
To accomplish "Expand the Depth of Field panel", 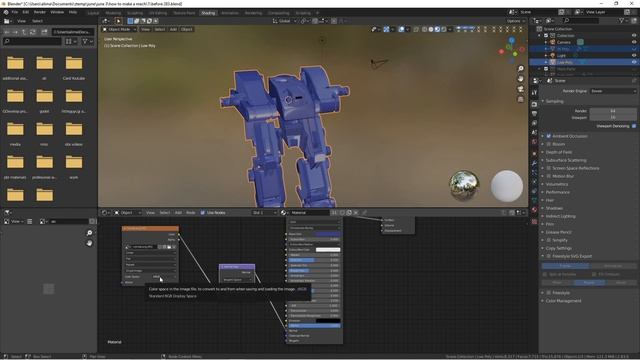I will click(x=559, y=152).
